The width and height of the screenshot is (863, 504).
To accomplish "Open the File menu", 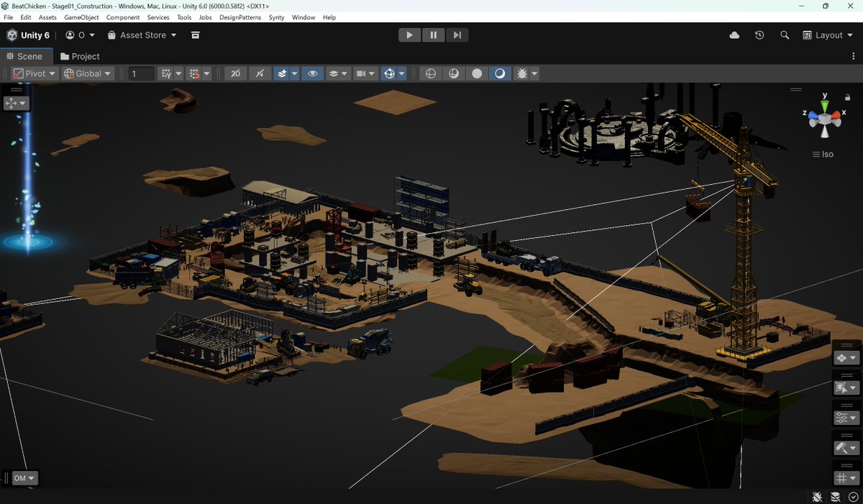I will [x=9, y=17].
